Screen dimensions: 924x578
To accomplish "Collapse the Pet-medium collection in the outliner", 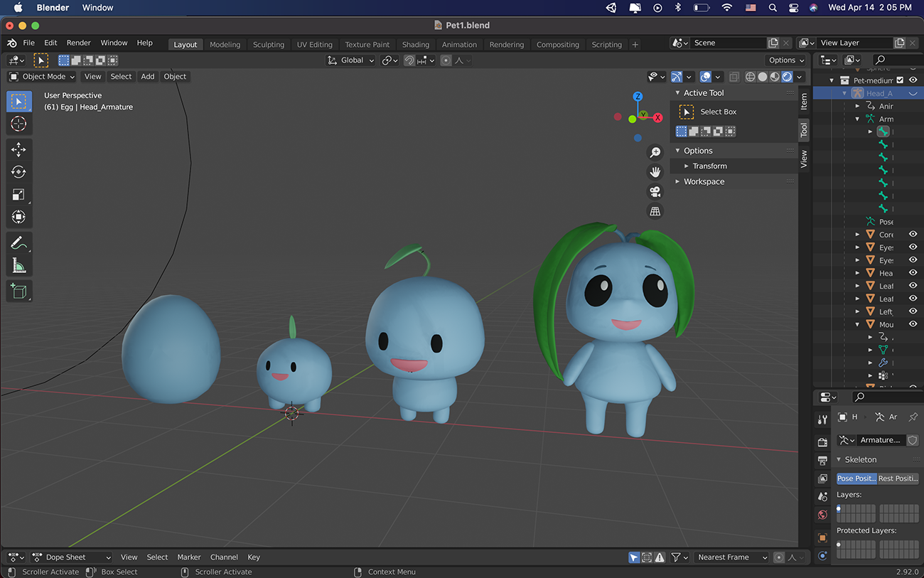I will click(832, 80).
